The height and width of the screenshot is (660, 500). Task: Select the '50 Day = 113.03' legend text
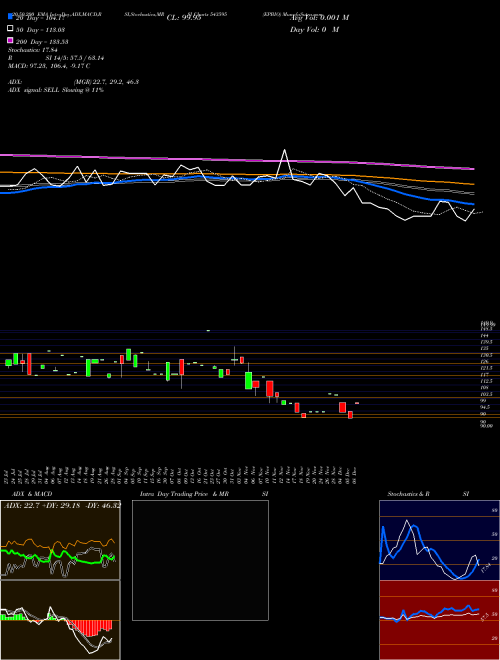pyautogui.click(x=40, y=30)
